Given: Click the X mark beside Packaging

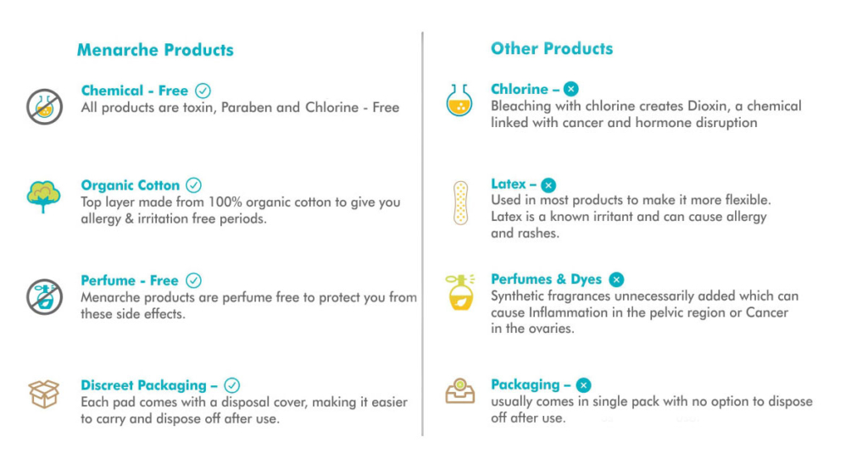Looking at the screenshot, I should click(x=583, y=385).
